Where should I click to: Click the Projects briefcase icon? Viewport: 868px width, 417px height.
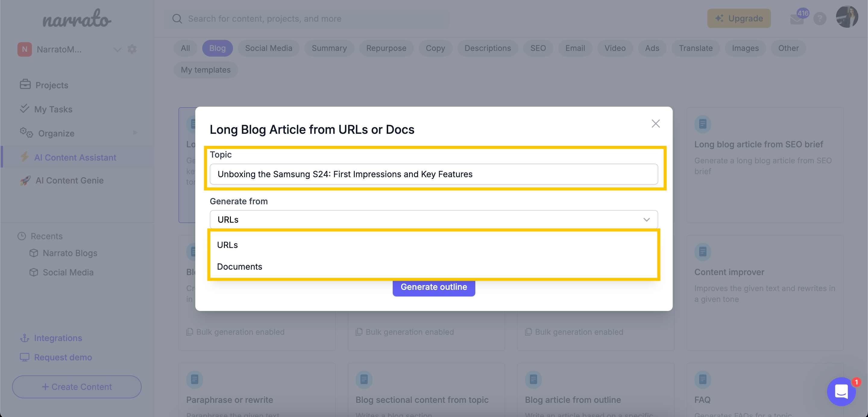[25, 84]
